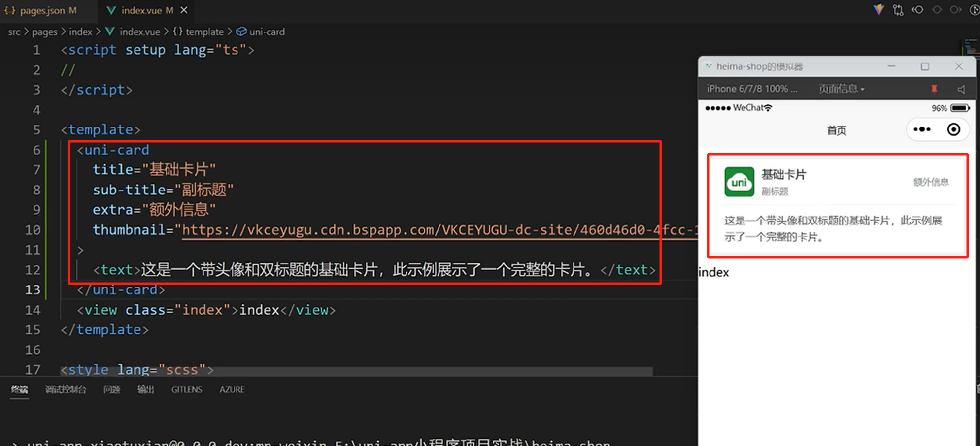Minimize the heima-shop simulator window
Screen dimensions: 980x446
[891, 66]
